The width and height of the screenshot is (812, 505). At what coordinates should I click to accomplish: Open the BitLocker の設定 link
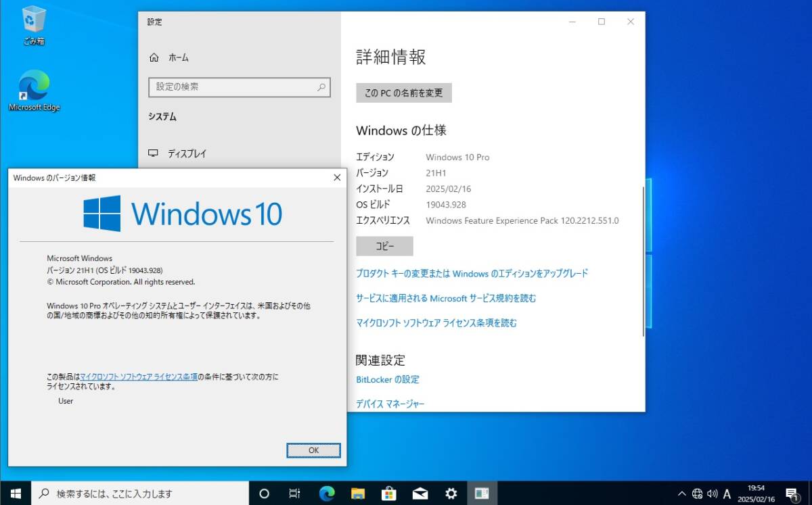coord(388,379)
